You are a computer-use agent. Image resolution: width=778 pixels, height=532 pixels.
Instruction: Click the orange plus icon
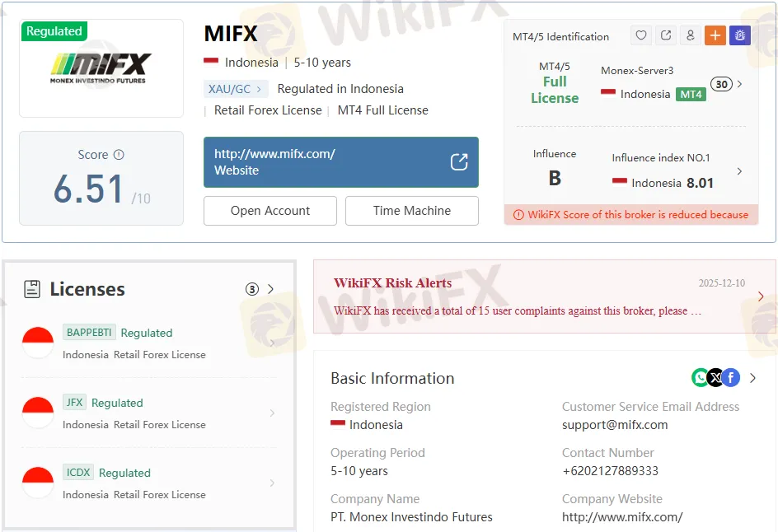[x=715, y=35]
